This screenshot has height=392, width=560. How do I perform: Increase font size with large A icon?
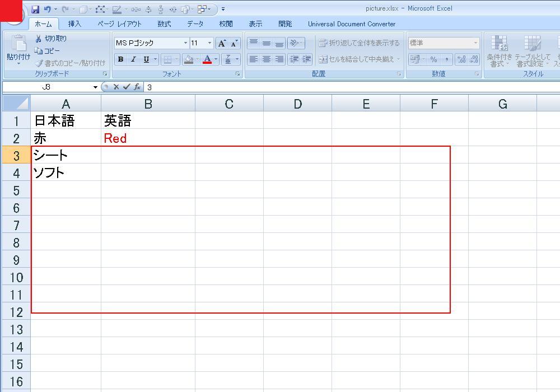click(x=222, y=44)
